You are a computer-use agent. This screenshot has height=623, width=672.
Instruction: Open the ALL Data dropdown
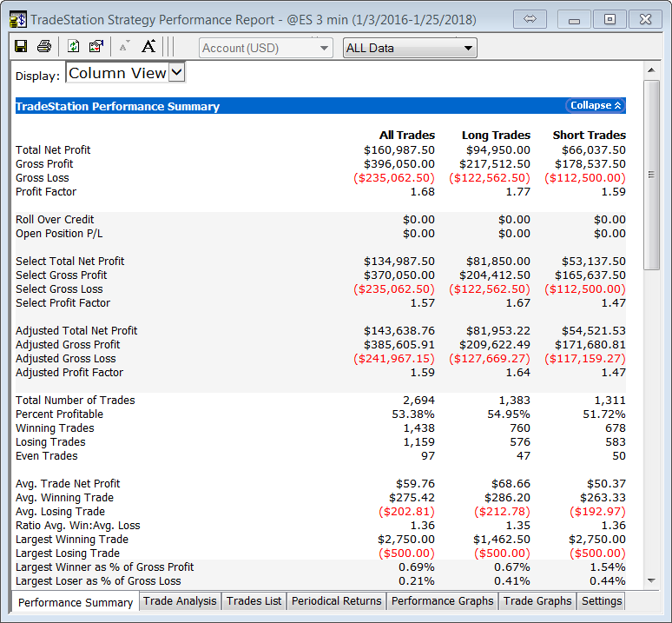click(x=410, y=48)
